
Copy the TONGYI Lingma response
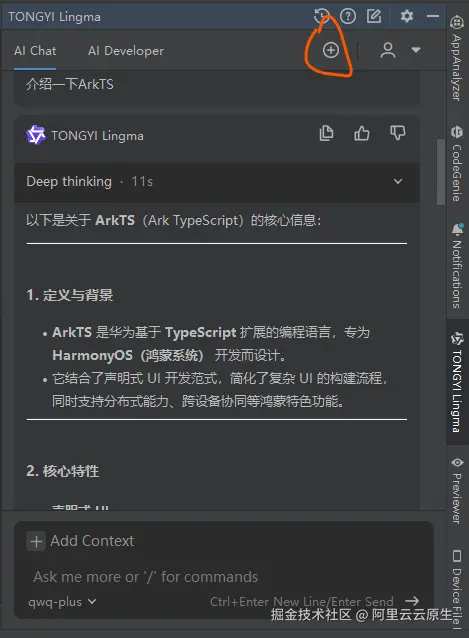coord(326,133)
